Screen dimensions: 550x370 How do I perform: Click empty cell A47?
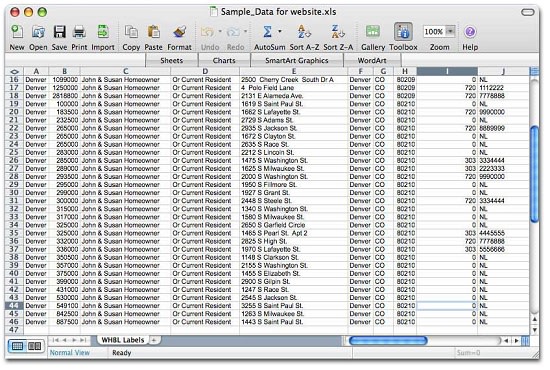(x=36, y=330)
